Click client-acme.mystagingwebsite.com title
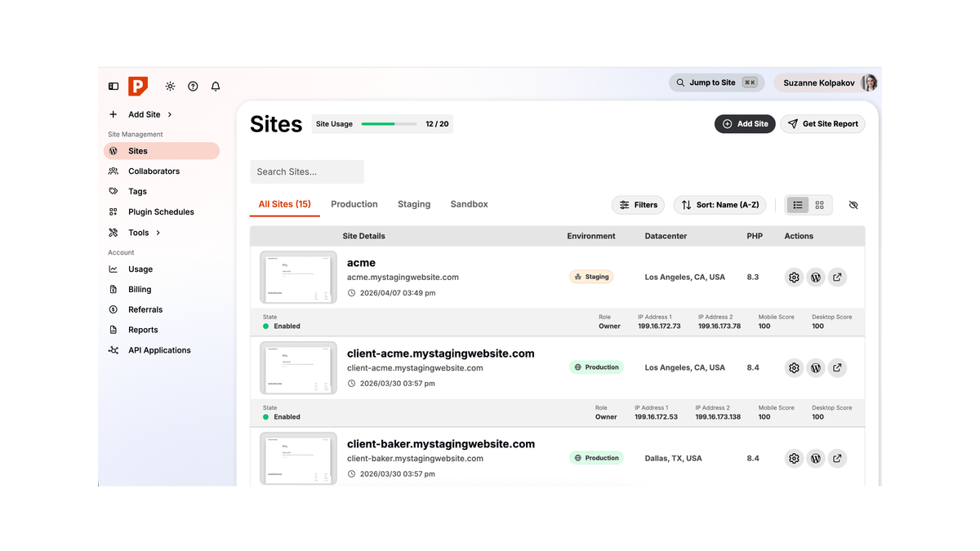 441,353
